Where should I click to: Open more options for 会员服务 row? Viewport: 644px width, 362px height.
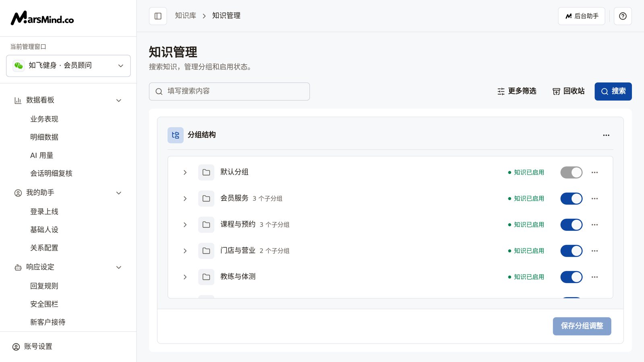pyautogui.click(x=594, y=199)
